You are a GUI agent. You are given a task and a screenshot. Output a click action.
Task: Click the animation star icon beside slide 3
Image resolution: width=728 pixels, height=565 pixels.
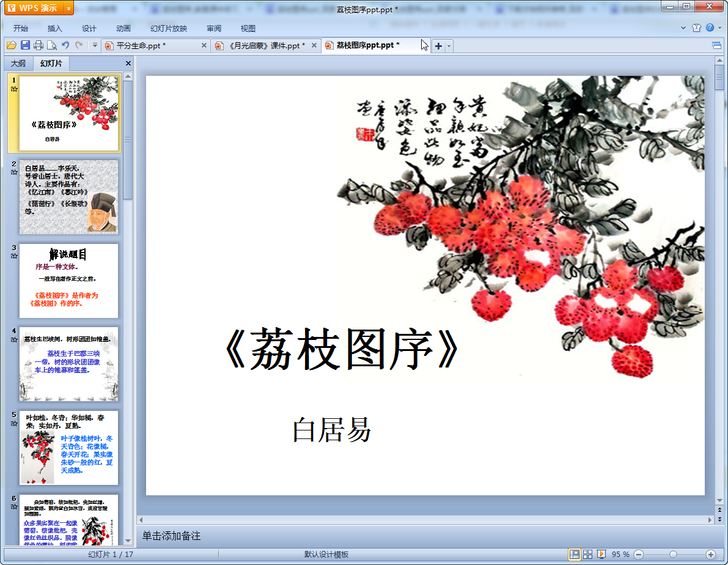click(x=14, y=256)
